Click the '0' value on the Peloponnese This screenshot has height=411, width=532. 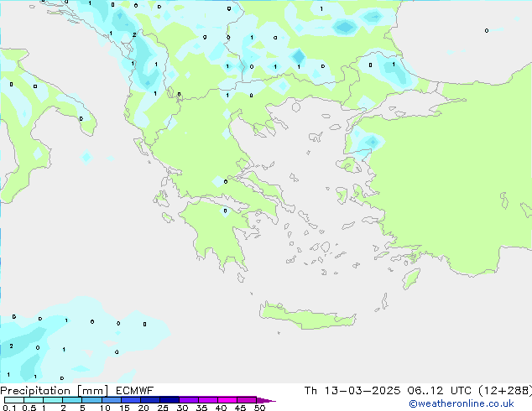[225, 211]
